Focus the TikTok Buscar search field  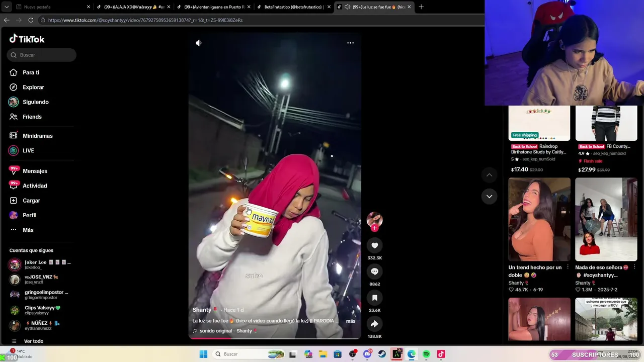point(42,55)
